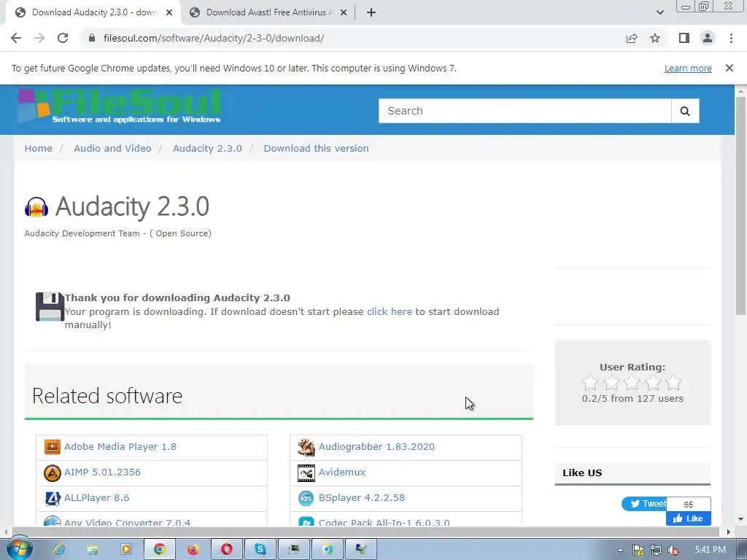This screenshot has height=560, width=747.
Task: Click the floppy disk download icon
Action: pos(50,307)
